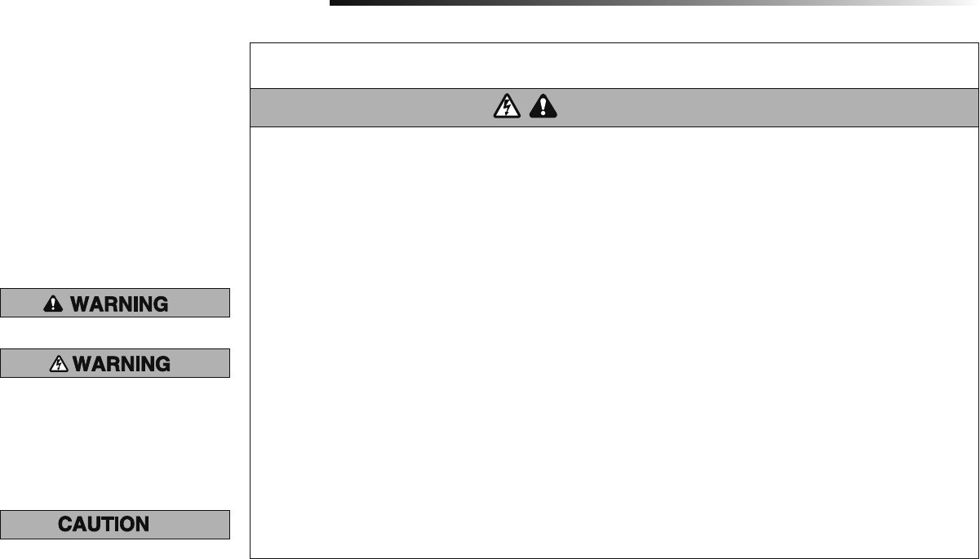Click the word CAUTION in gray box
The height and width of the screenshot is (559, 980).
click(104, 525)
